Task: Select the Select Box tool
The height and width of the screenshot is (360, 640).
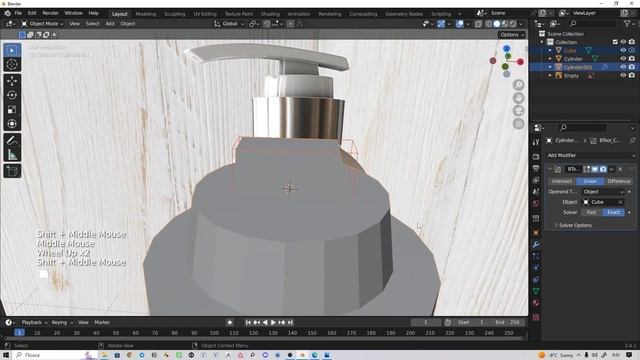Action: pos(12,50)
